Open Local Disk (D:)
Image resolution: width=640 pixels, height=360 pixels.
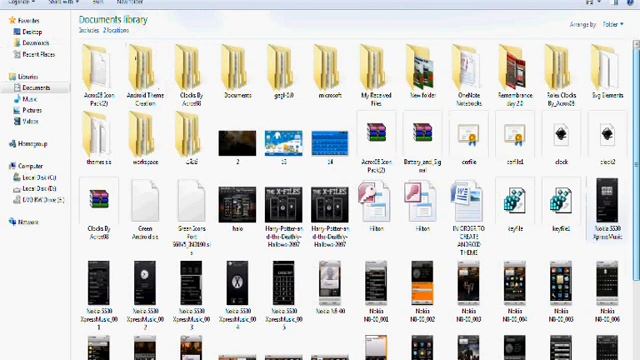point(39,189)
